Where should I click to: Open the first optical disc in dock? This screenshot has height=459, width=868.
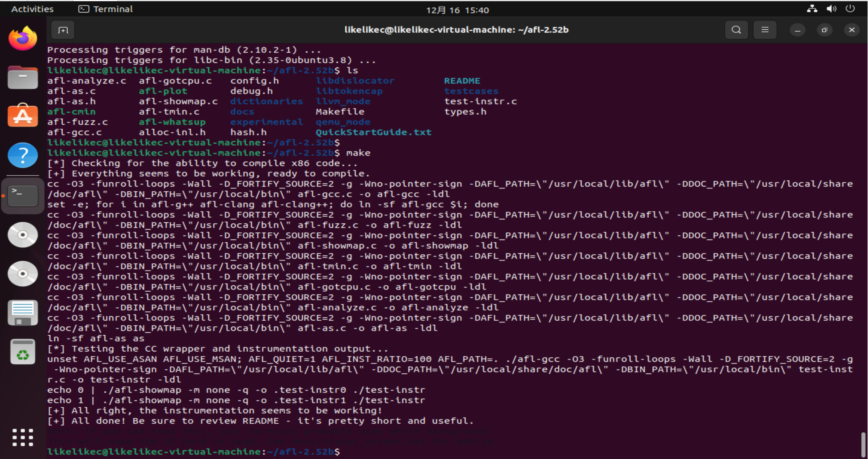tap(22, 235)
